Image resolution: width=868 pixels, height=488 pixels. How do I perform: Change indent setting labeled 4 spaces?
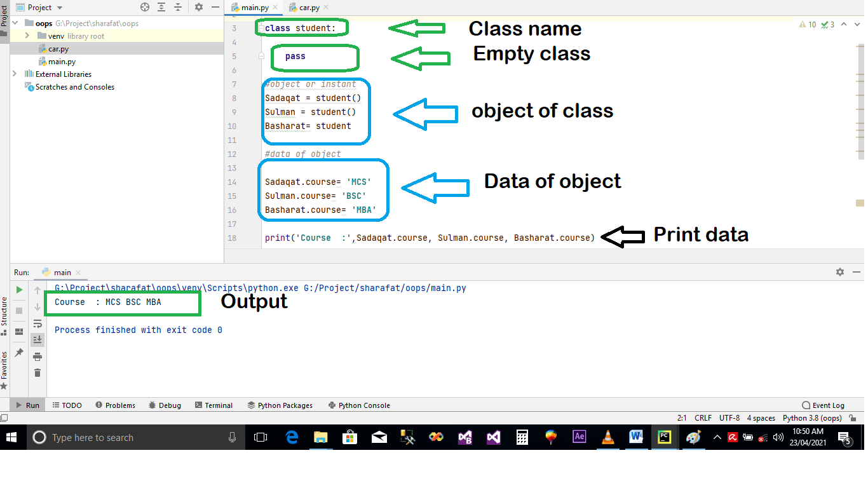click(x=760, y=417)
